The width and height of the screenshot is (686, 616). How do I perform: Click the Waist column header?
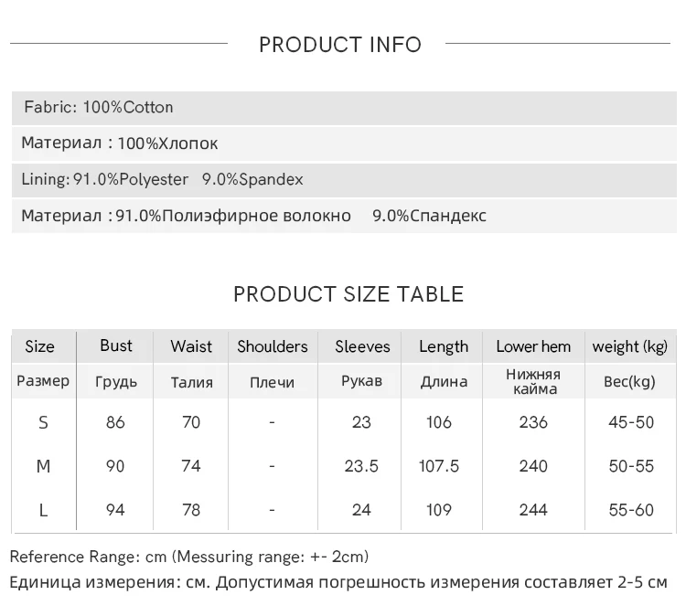(191, 346)
